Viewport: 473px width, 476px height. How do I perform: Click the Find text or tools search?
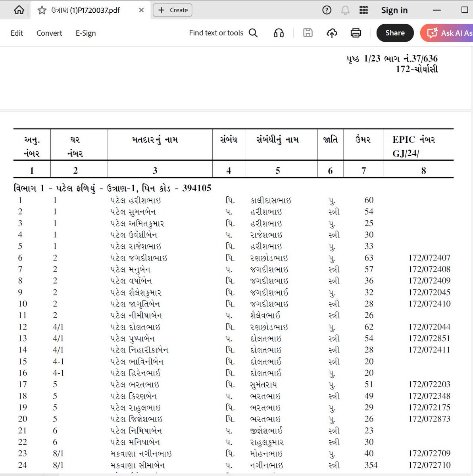pyautogui.click(x=216, y=33)
